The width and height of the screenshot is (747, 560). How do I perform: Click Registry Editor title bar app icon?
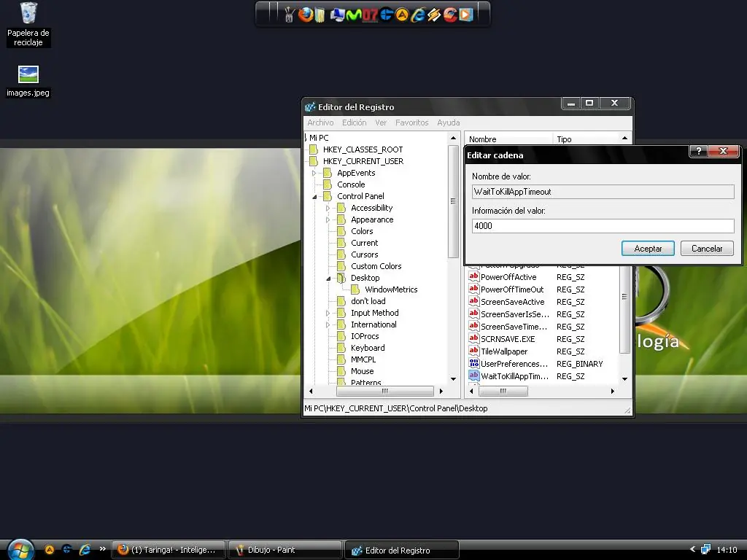[310, 106]
